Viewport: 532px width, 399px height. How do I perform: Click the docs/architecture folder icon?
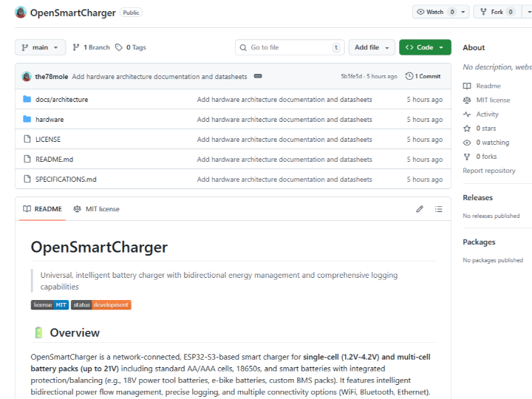click(27, 100)
